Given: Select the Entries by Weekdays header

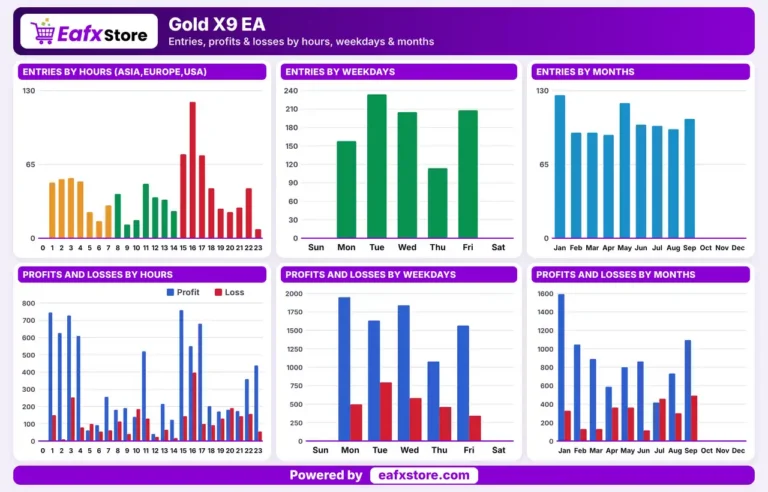Looking at the screenshot, I should click(x=399, y=72).
